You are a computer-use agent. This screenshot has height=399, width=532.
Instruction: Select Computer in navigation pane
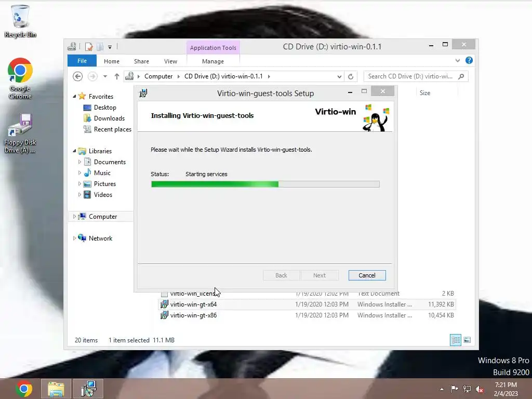103,217
